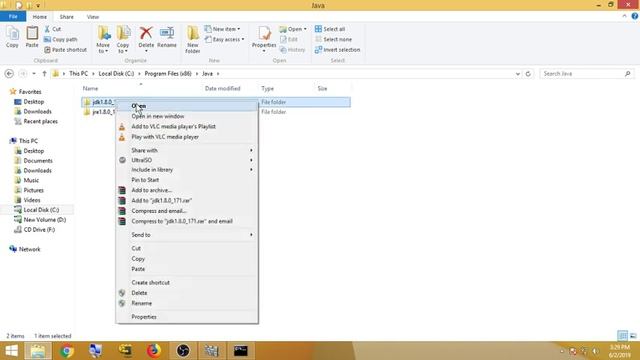This screenshot has width=640, height=360.
Task: Click This PC in address path
Action: tap(78, 73)
